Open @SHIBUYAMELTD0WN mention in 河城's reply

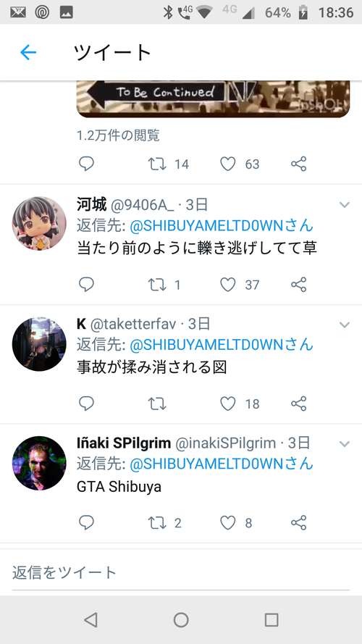pos(222,226)
